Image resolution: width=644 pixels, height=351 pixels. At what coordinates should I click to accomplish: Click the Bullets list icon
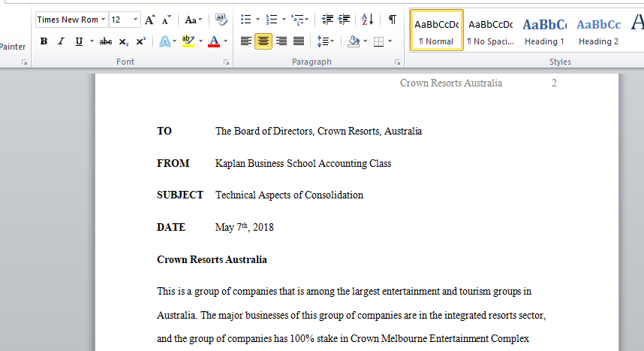point(245,20)
